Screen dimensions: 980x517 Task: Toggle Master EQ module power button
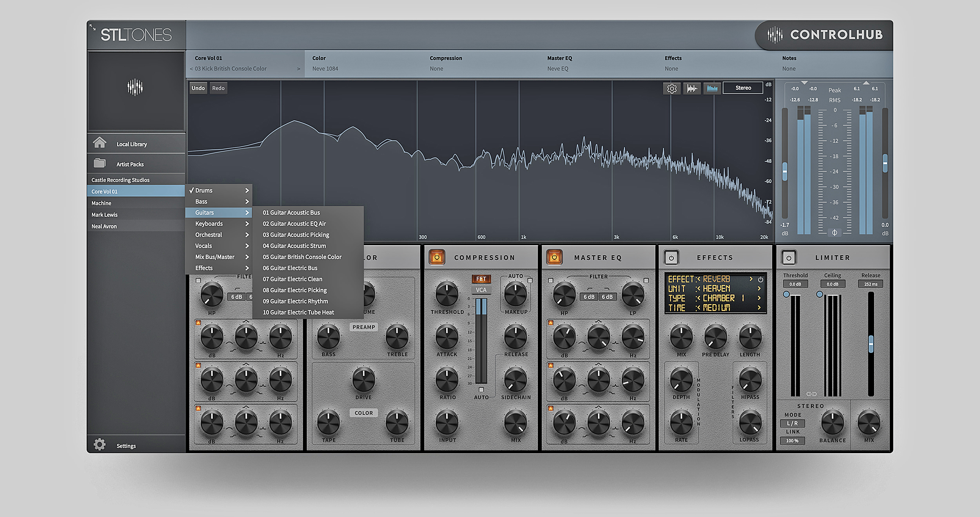click(554, 257)
